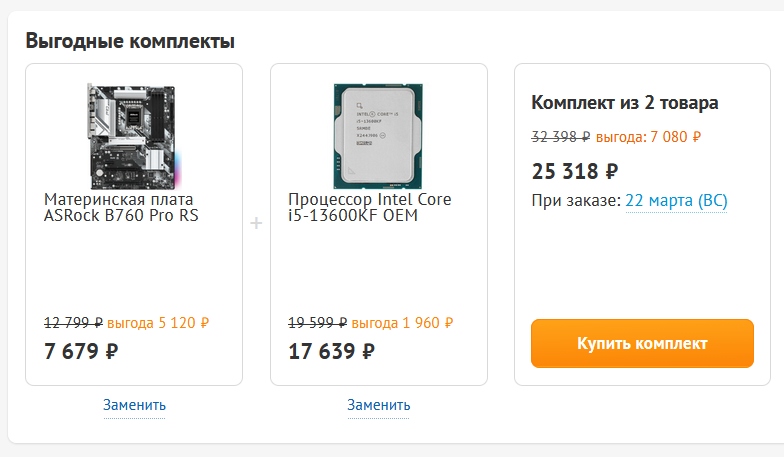Open the Материнская плата ASRock B760 Pro RS title
784x457 pixels.
(x=121, y=207)
